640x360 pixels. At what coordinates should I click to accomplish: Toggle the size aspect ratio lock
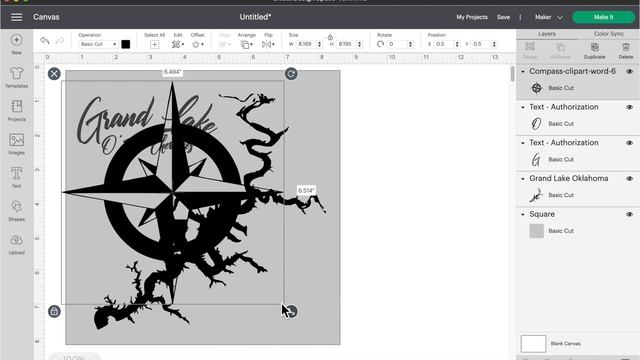point(330,37)
